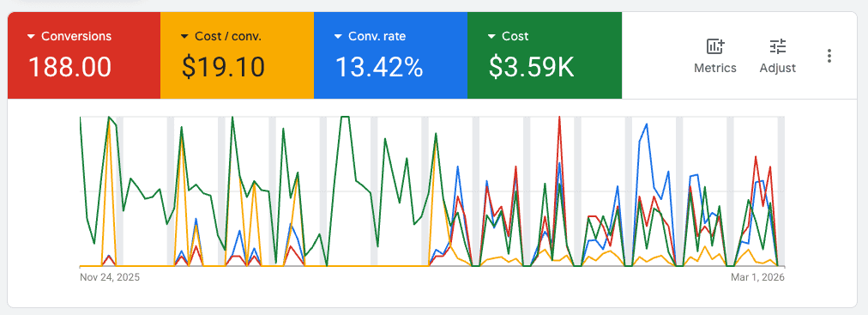Click the Nov 24, 2025 start date label
Image resolution: width=868 pixels, height=315 pixels.
pyautogui.click(x=110, y=276)
